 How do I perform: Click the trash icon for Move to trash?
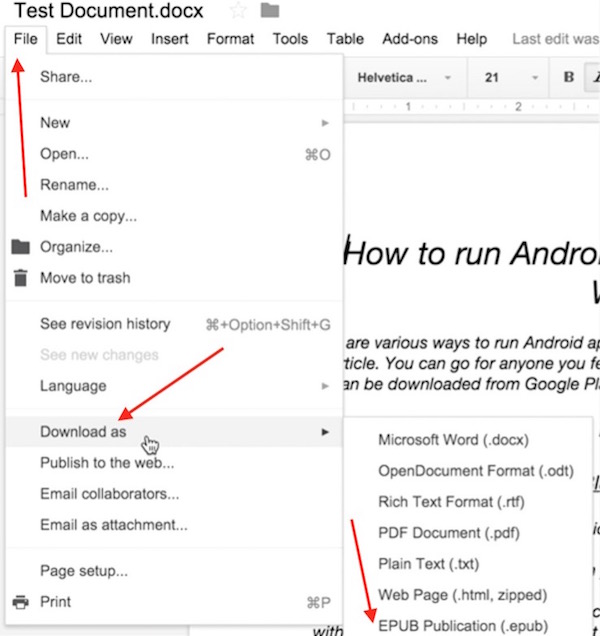tap(20, 278)
